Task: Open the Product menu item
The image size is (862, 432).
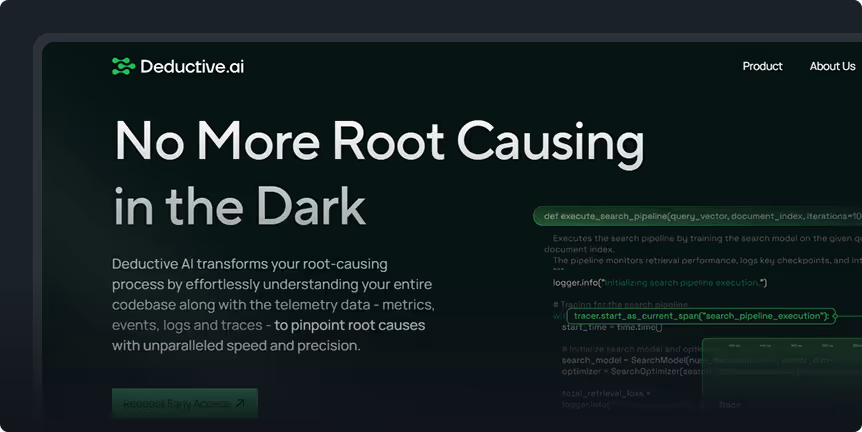Action: click(762, 66)
